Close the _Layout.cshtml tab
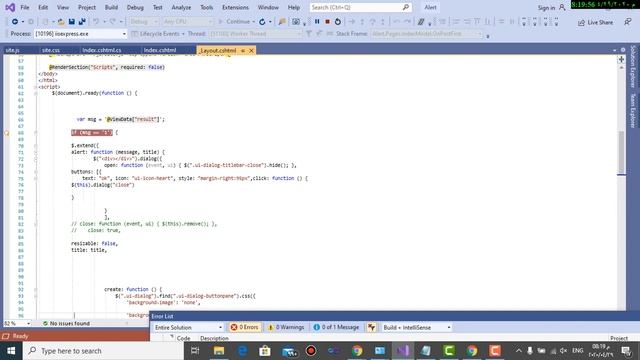The width and height of the screenshot is (640, 360). click(x=251, y=50)
